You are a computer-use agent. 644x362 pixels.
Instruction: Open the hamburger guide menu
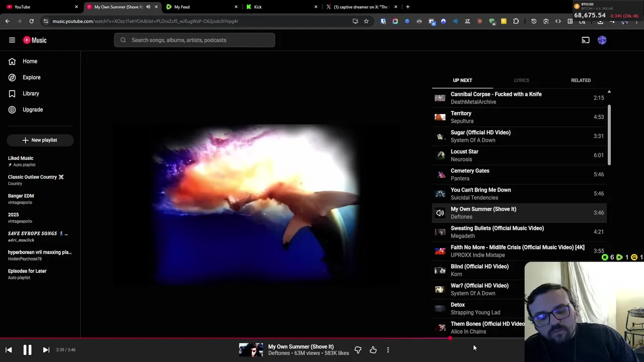(x=12, y=40)
